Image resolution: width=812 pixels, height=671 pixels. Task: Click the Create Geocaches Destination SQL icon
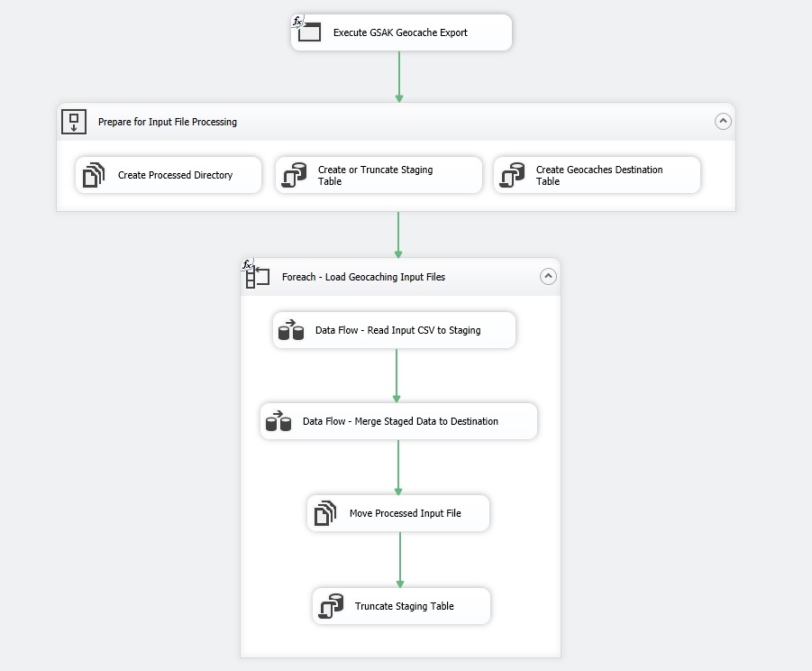click(512, 175)
